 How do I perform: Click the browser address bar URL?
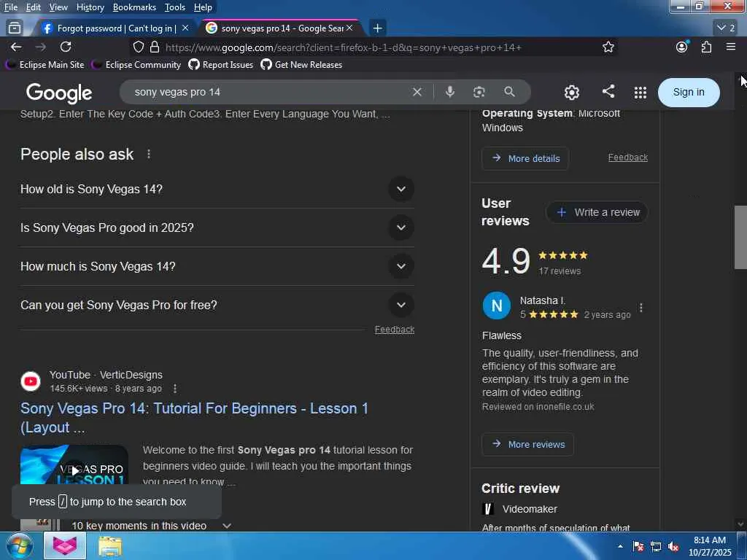click(x=343, y=47)
